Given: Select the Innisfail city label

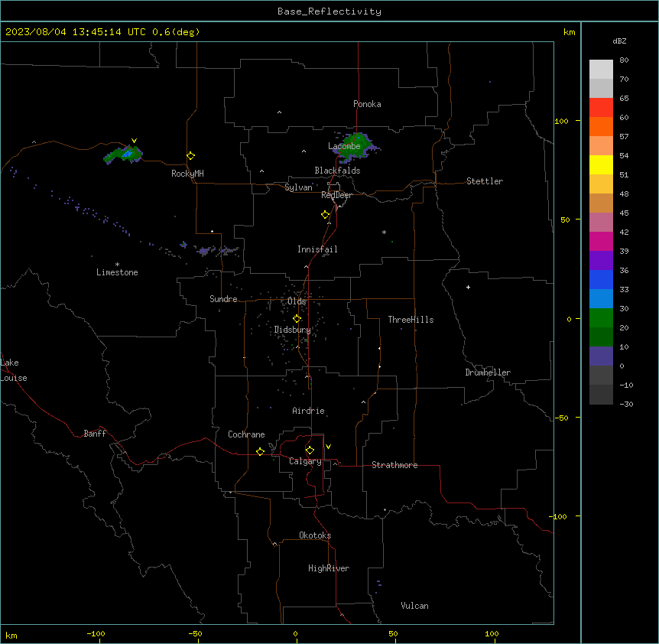Looking at the screenshot, I should [317, 249].
